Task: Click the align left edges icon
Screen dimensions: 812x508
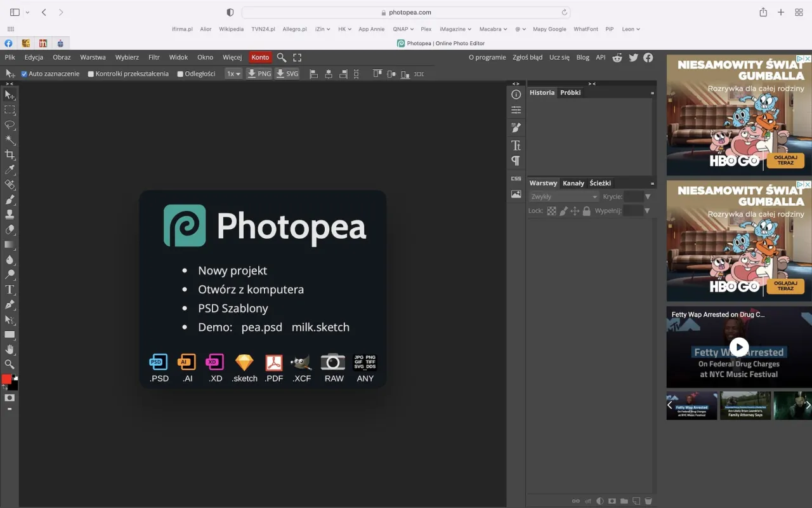Action: 313,74
